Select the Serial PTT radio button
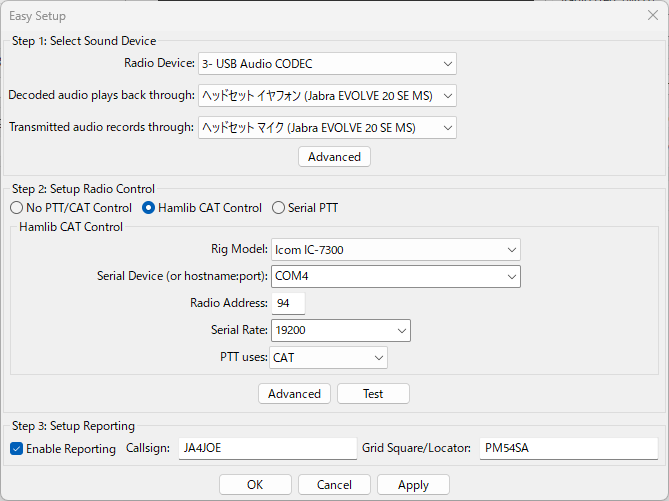This screenshot has height=501, width=669. pos(279,208)
